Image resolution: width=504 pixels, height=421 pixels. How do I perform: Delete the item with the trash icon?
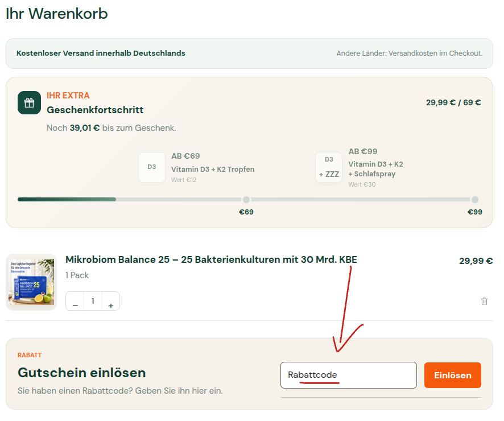484,301
